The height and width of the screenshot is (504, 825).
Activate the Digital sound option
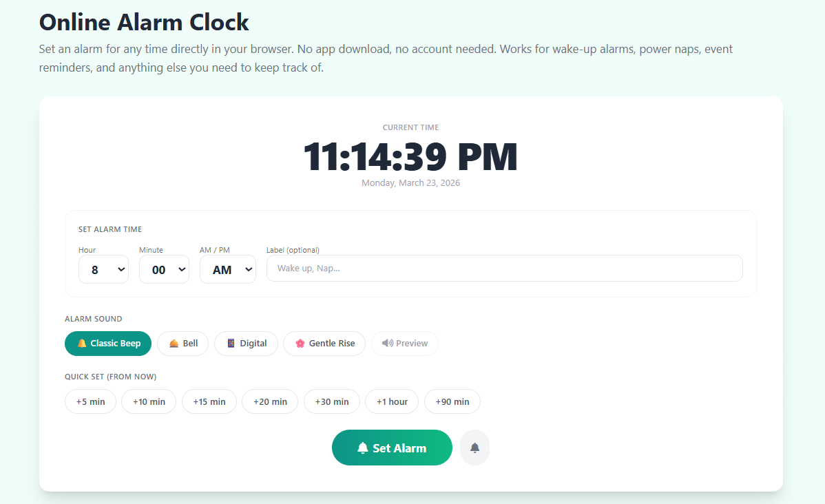(246, 343)
